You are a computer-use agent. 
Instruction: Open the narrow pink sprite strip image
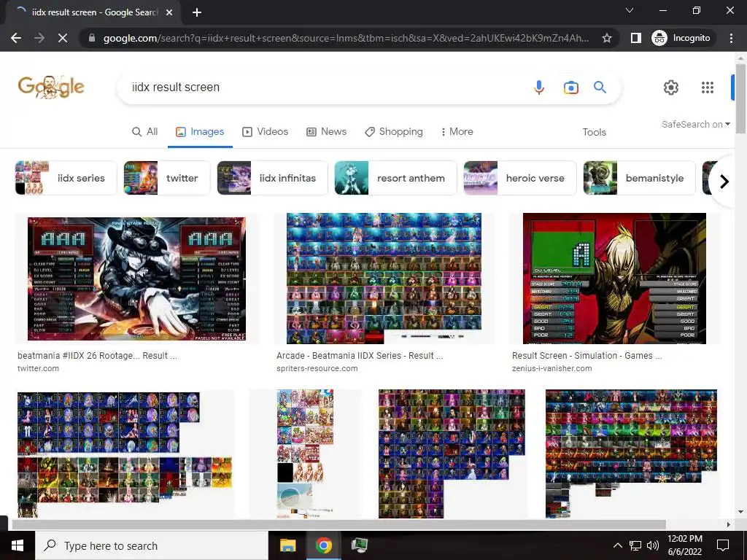tap(306, 454)
